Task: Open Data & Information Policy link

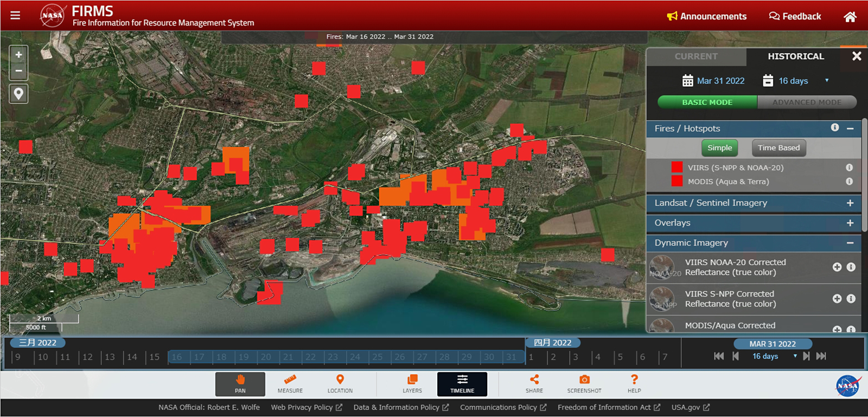Action: pos(401,407)
